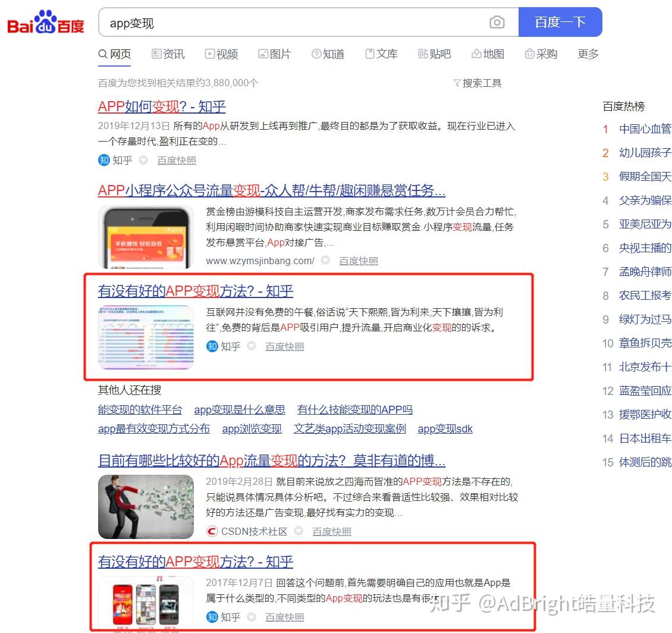Open 目前有哪些比较好的App流量变现的方法 result
This screenshot has height=633, width=672.
272,460
